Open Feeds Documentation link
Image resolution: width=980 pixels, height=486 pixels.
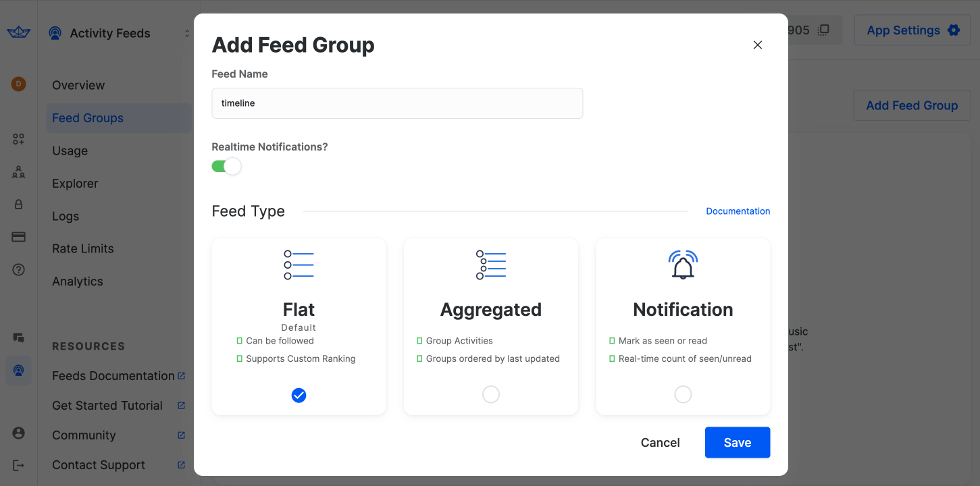pyautogui.click(x=113, y=376)
